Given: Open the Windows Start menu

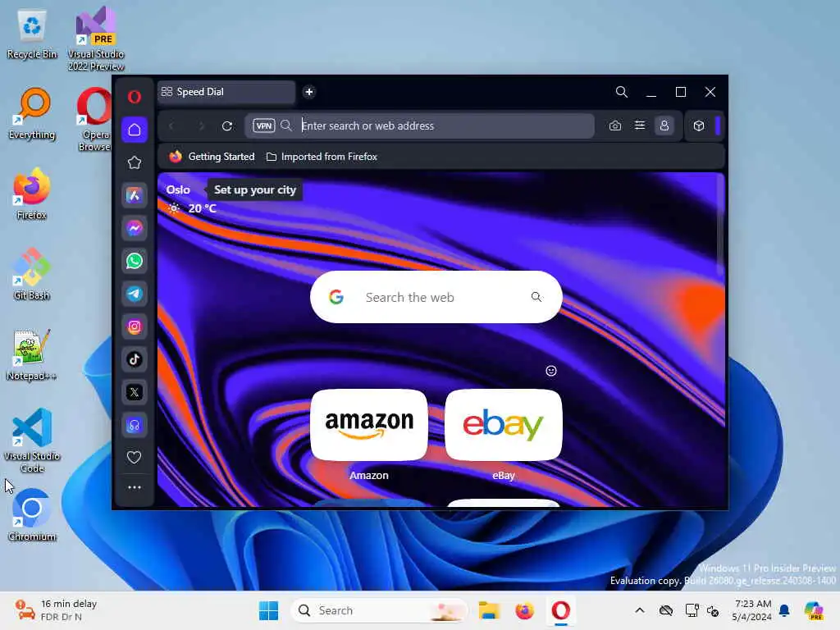Looking at the screenshot, I should click(x=268, y=610).
